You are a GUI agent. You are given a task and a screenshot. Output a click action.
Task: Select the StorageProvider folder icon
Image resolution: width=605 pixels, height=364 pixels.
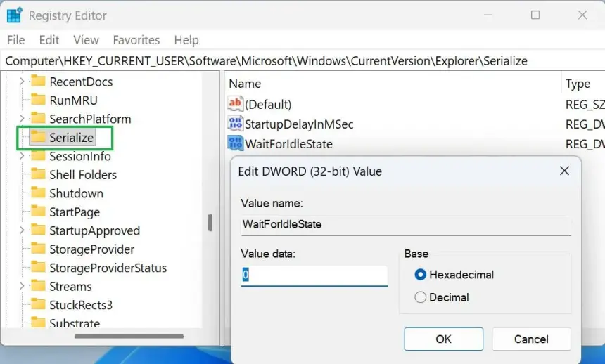(x=38, y=249)
